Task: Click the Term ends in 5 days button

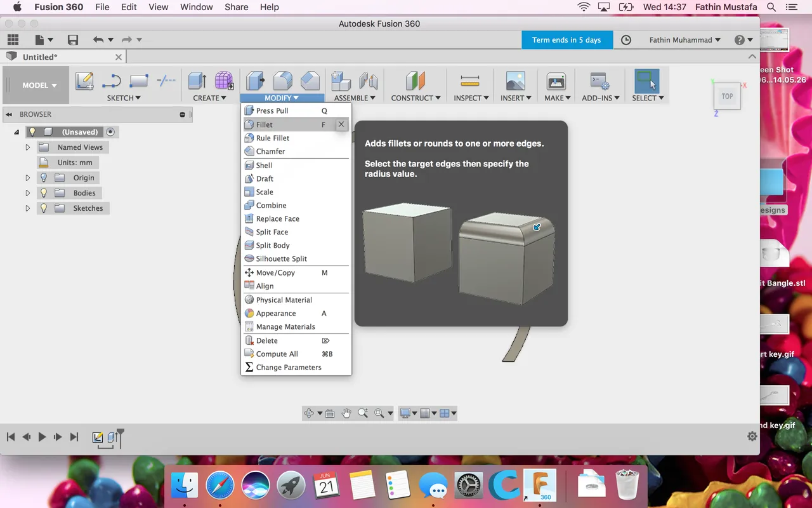Action: click(567, 40)
